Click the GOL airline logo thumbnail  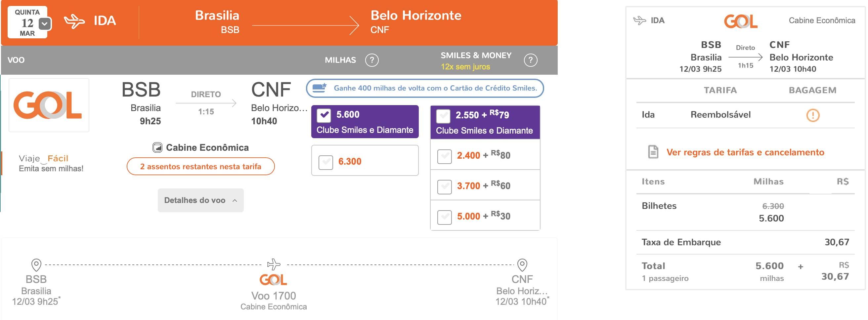point(49,105)
